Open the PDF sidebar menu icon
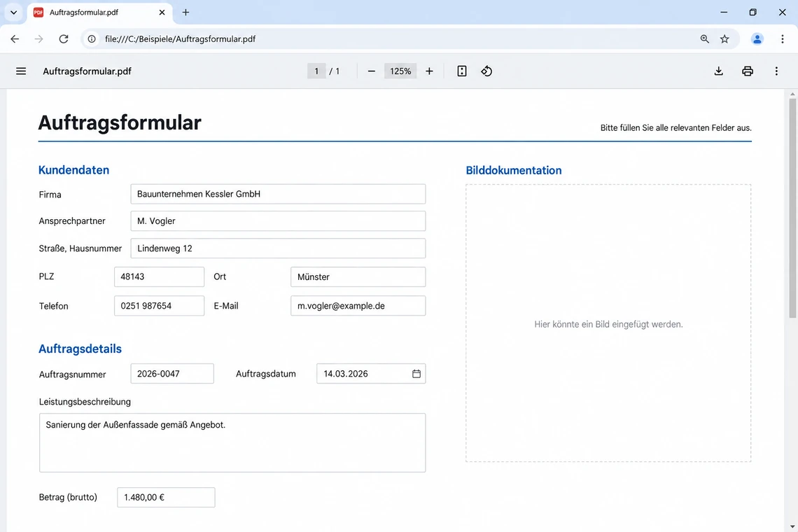The image size is (798, 532). [x=21, y=71]
